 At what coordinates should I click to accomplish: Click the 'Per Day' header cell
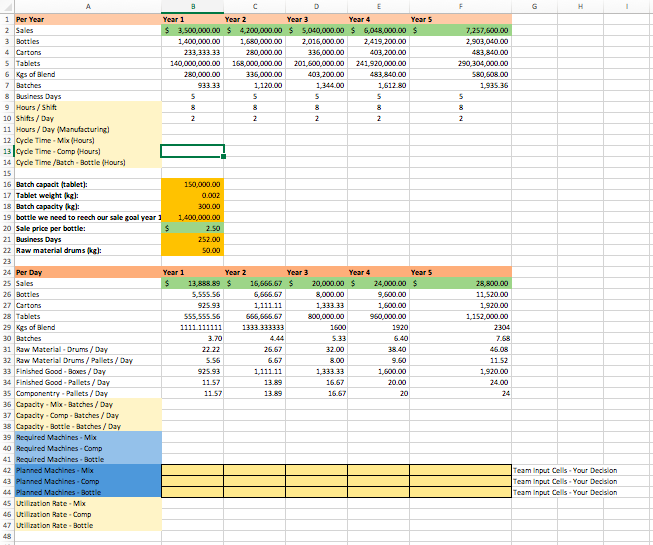tap(88, 272)
